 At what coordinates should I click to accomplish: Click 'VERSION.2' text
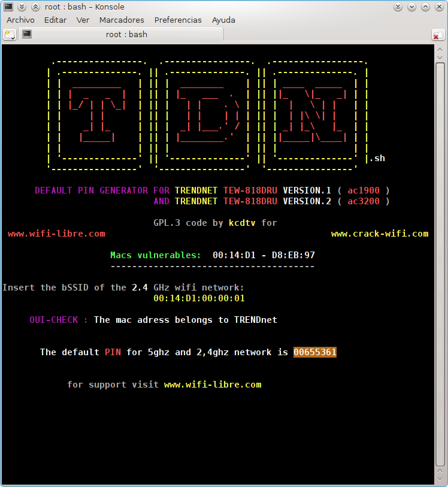click(x=307, y=201)
